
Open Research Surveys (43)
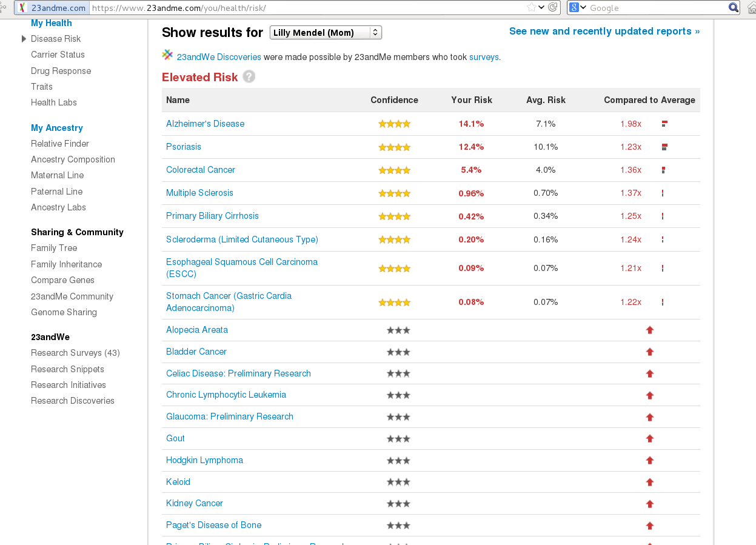click(x=76, y=353)
